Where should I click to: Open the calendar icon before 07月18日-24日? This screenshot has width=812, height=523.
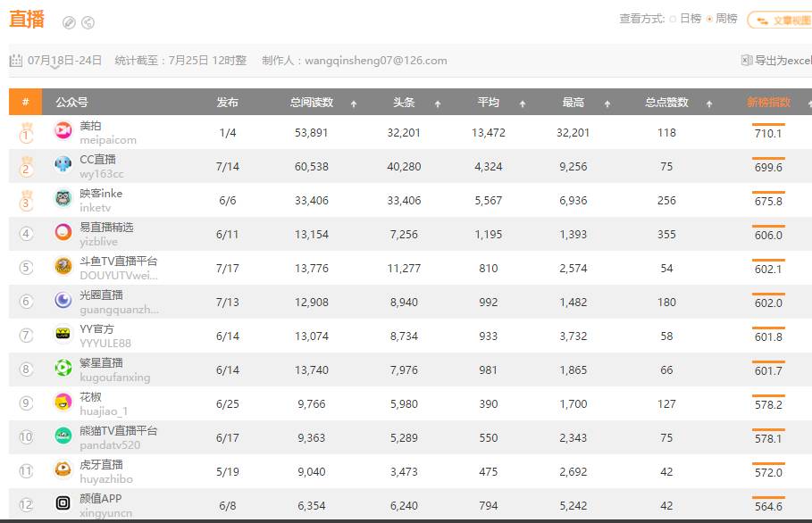click(15, 61)
